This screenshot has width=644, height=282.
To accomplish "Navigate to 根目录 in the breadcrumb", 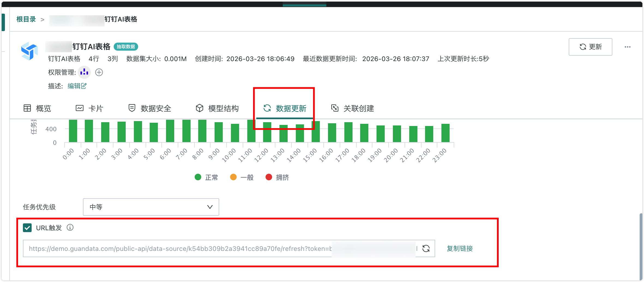I will [26, 19].
